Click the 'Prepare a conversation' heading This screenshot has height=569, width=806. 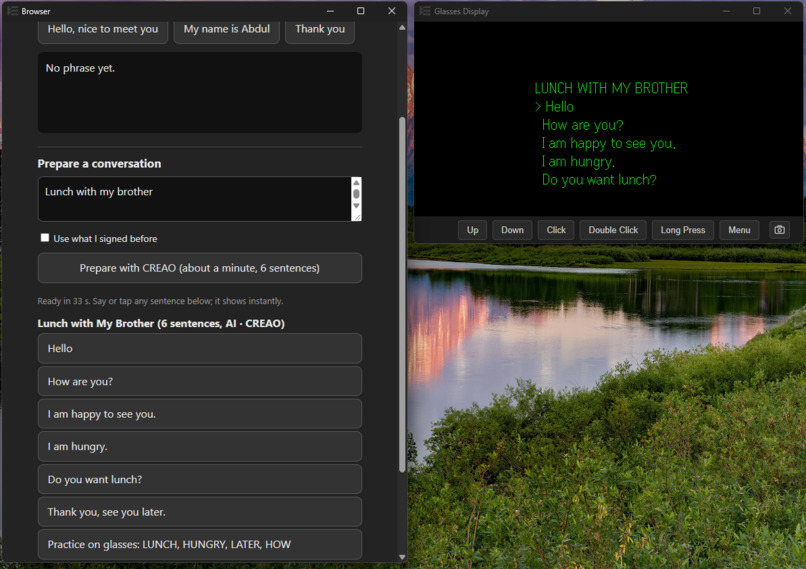(99, 163)
